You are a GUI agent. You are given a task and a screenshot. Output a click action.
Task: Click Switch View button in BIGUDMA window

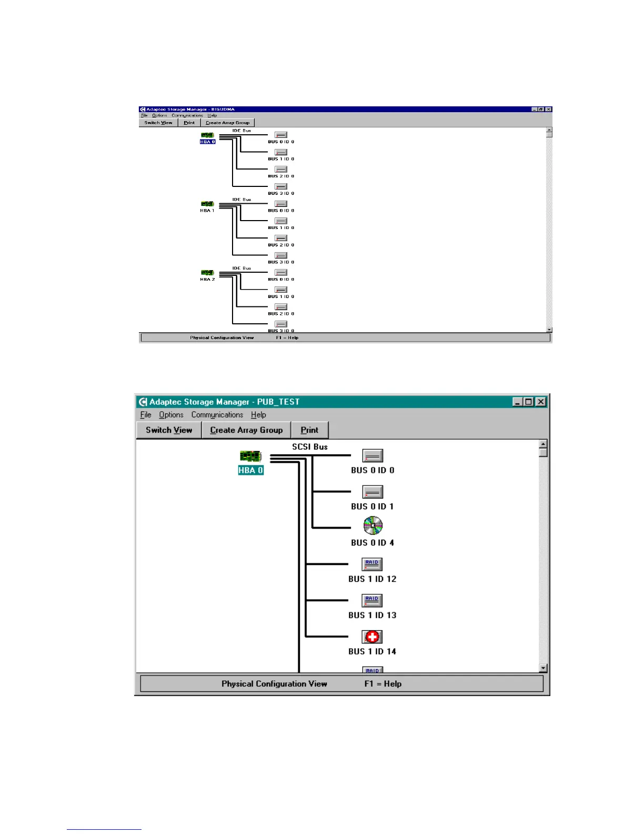coord(158,123)
